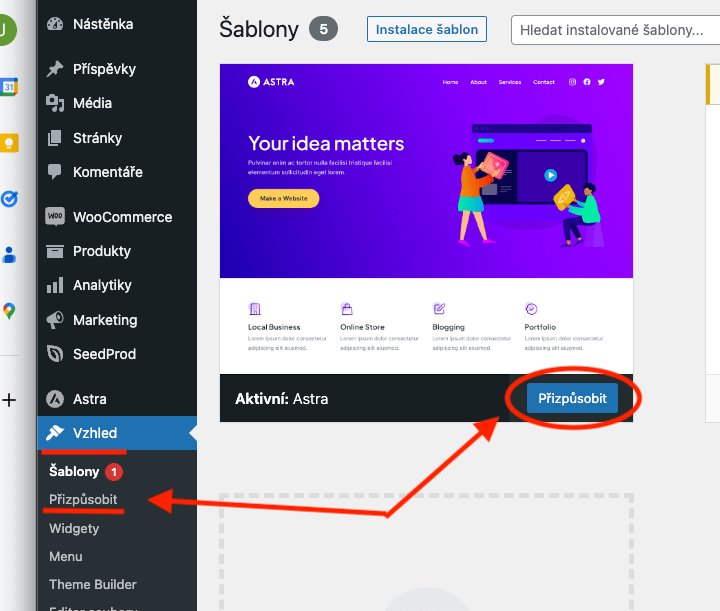Open the SeedProd leaf icon

coord(55,353)
